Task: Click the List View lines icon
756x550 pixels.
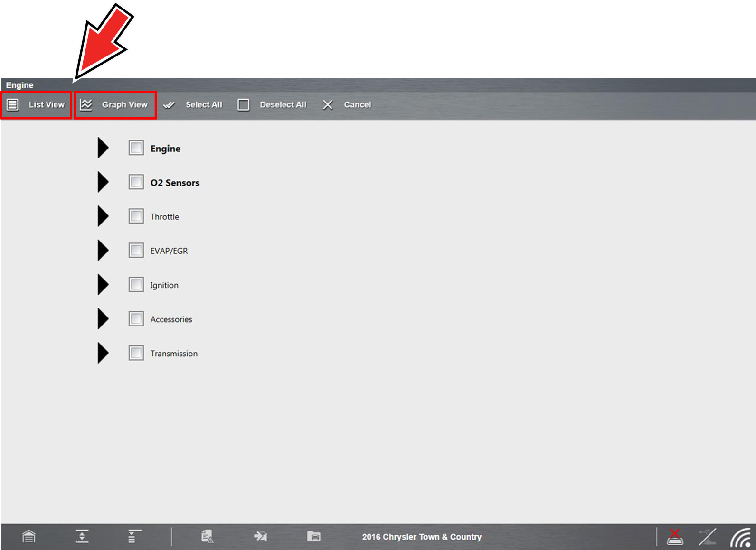Action: 13,105
